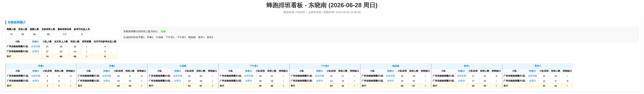Click the red -5 gap in 夜宵2 table
644x94 pixels.
pyautogui.click(x=567, y=81)
